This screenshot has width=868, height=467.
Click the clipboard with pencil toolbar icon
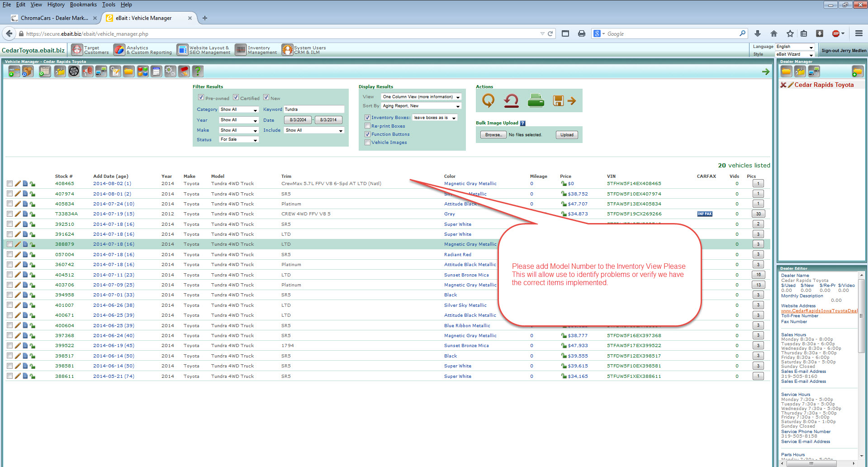tap(115, 71)
